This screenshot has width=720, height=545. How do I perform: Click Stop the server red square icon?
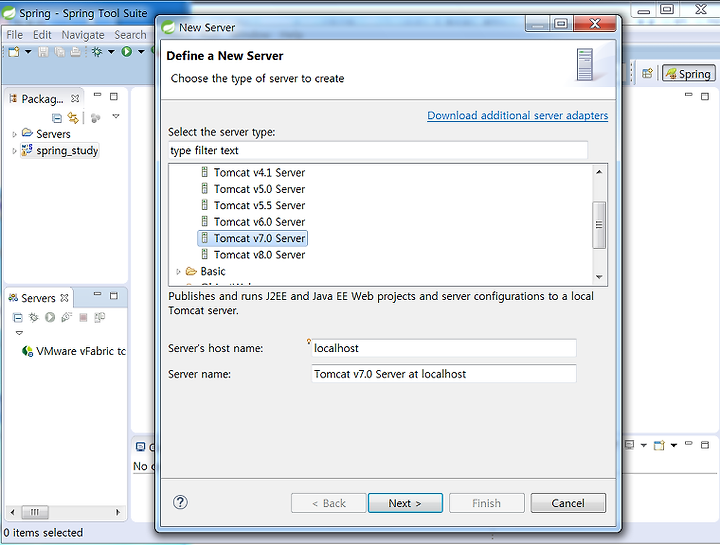coord(83,317)
